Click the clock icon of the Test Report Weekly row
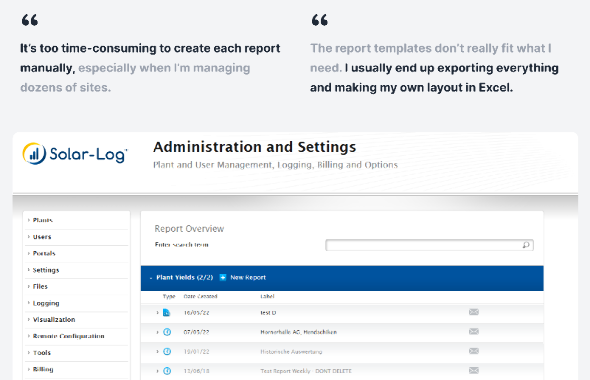This screenshot has height=380, width=590. click(167, 371)
